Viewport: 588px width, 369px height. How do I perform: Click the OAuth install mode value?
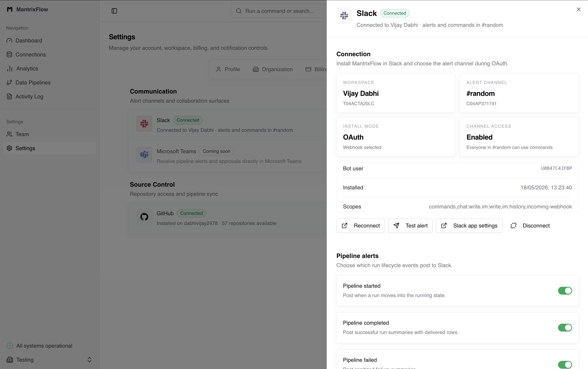pos(353,137)
